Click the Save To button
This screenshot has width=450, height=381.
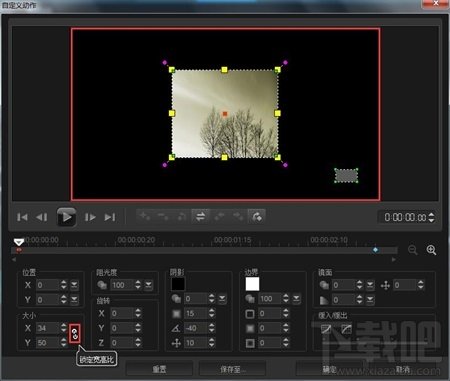tap(232, 369)
